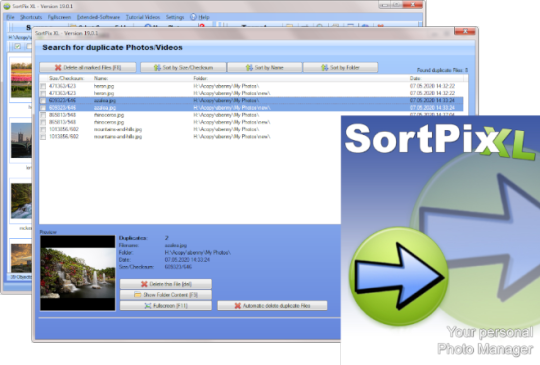Click the Help question mark icon in menu bar
Image resolution: width=540 pixels, height=365 pixels.
tap(193, 17)
